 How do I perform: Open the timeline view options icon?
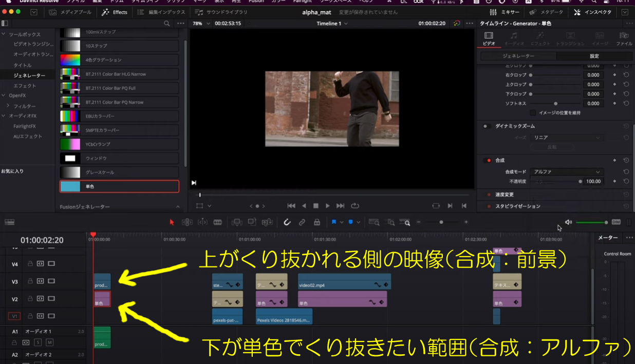click(9, 222)
